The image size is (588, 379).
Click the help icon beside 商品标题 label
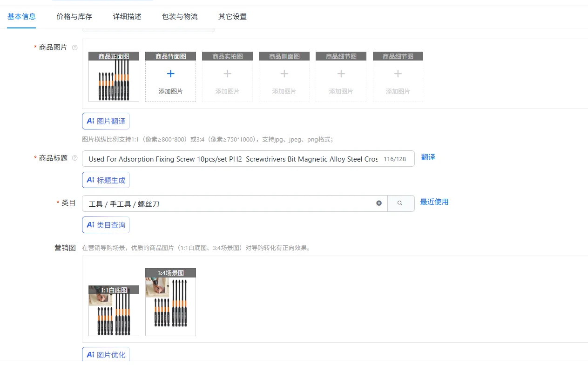click(74, 158)
